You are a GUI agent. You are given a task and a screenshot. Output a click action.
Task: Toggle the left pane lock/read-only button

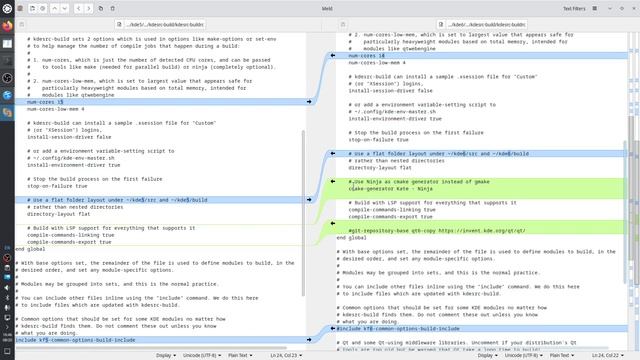22,24
